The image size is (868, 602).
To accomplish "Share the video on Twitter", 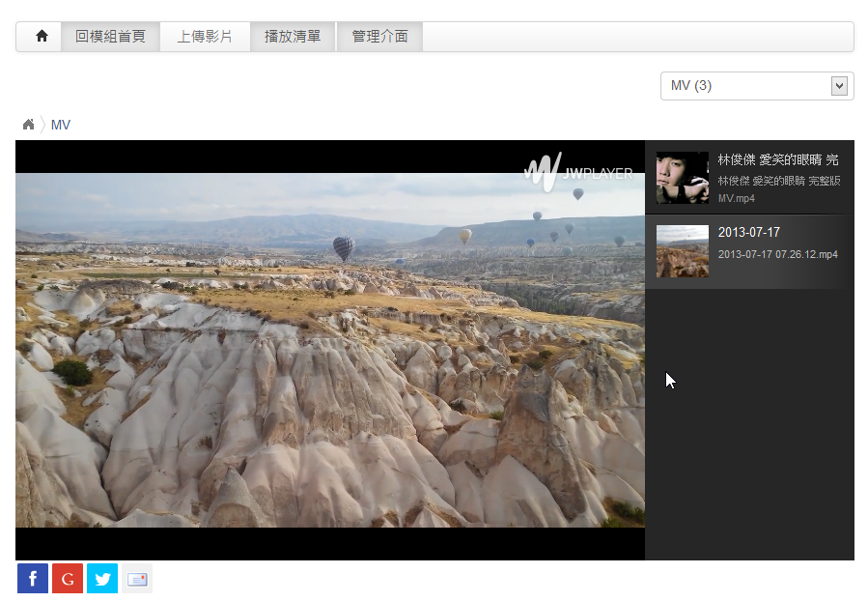I will click(x=102, y=578).
